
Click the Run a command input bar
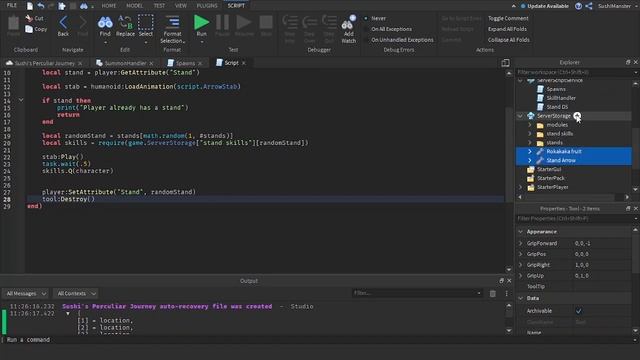(x=318, y=340)
